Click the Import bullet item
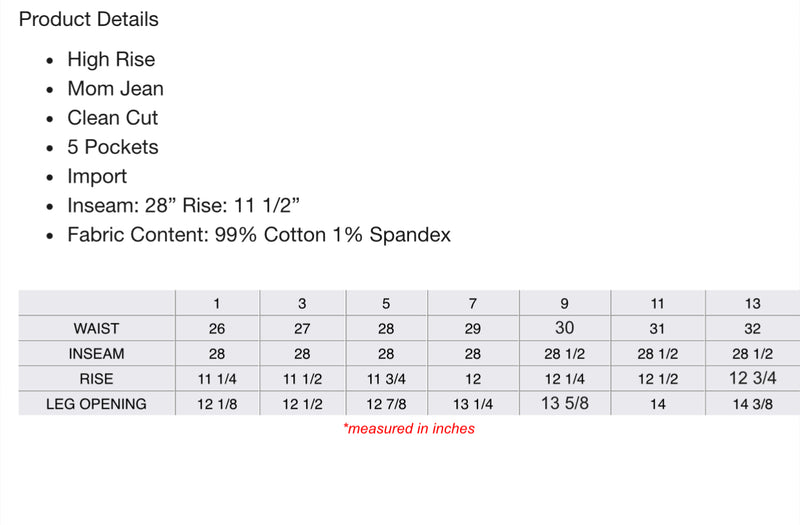Screen dimensions: 800x525 pos(97,177)
